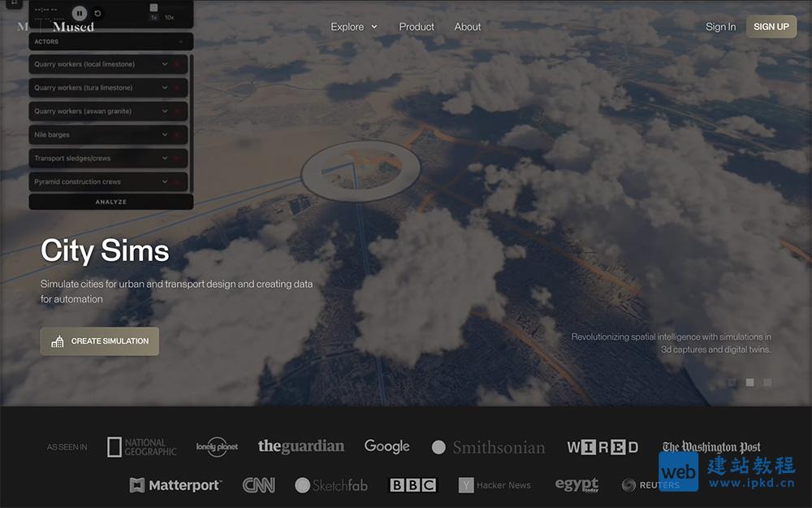Click the Matterport logo
The height and width of the screenshot is (508, 812).
[175, 485]
